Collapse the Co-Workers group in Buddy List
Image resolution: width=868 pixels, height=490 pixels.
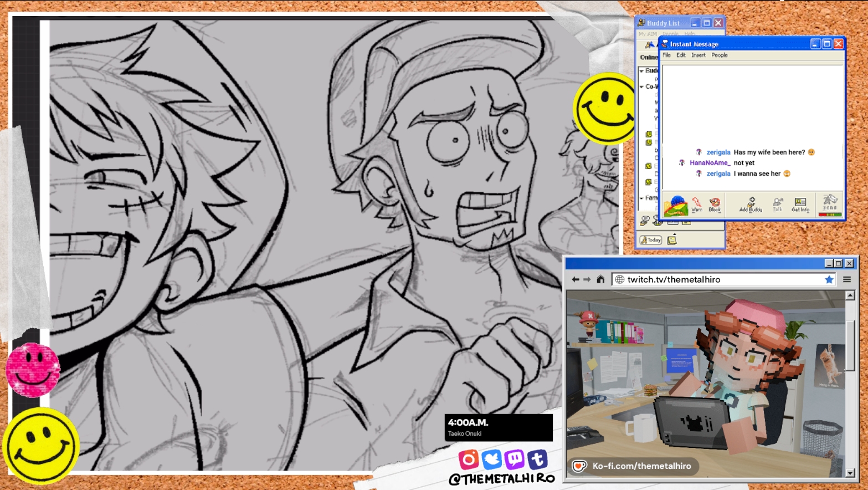click(642, 86)
